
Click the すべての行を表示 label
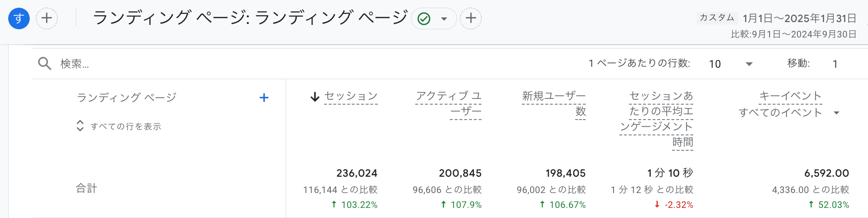click(x=126, y=126)
